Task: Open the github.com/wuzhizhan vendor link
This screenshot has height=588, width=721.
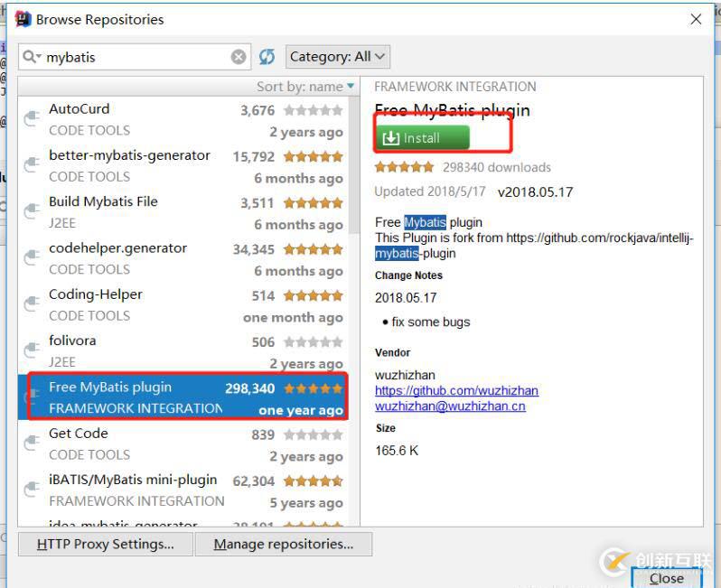Action: [x=456, y=390]
